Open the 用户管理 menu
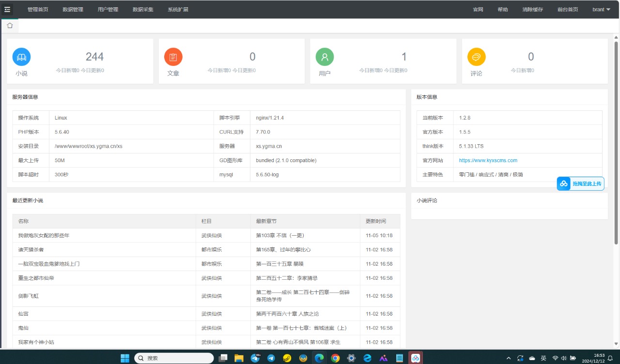Image resolution: width=620 pixels, height=364 pixels. [x=108, y=10]
